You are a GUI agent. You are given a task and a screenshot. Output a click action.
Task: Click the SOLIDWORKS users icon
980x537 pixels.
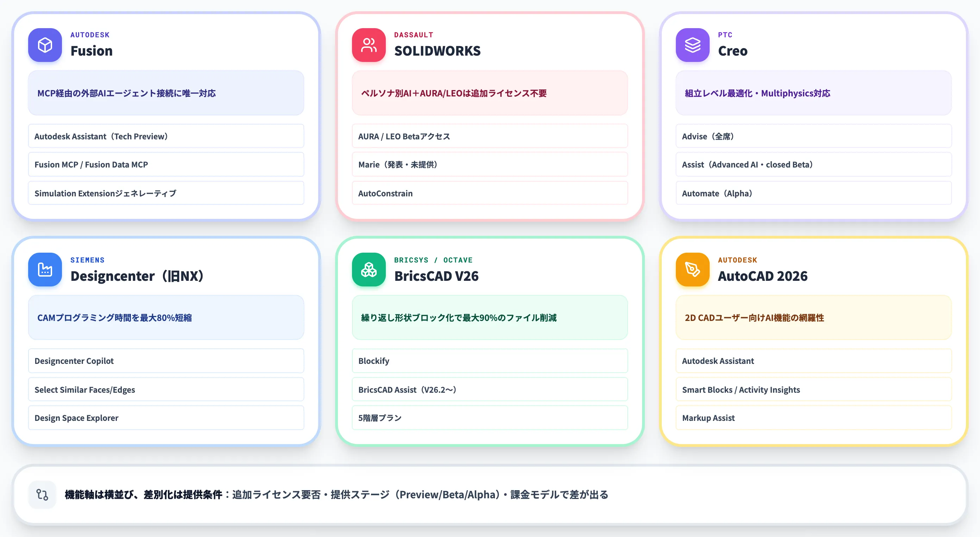369,45
